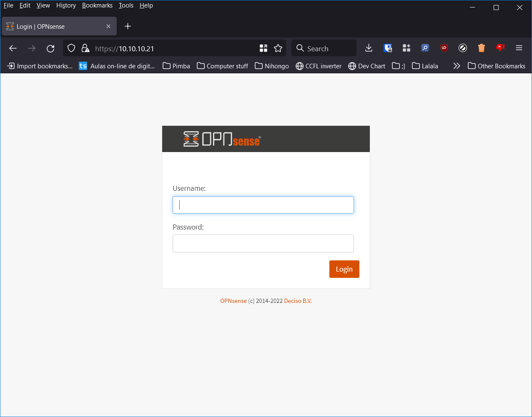Open the Pimba bookmarks folder
The height and width of the screenshot is (417, 532).
(x=176, y=65)
